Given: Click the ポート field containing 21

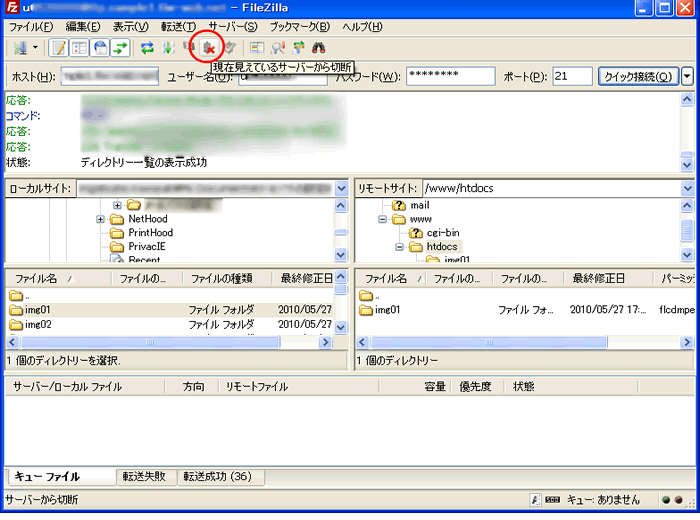Looking at the screenshot, I should (572, 76).
